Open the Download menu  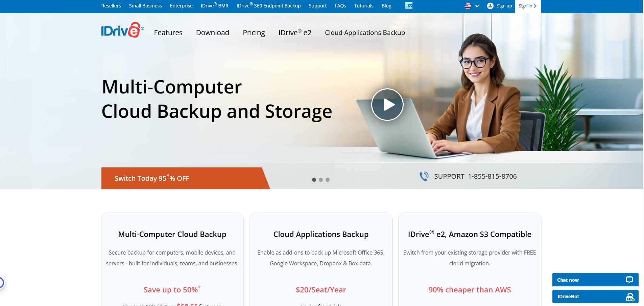click(x=213, y=32)
